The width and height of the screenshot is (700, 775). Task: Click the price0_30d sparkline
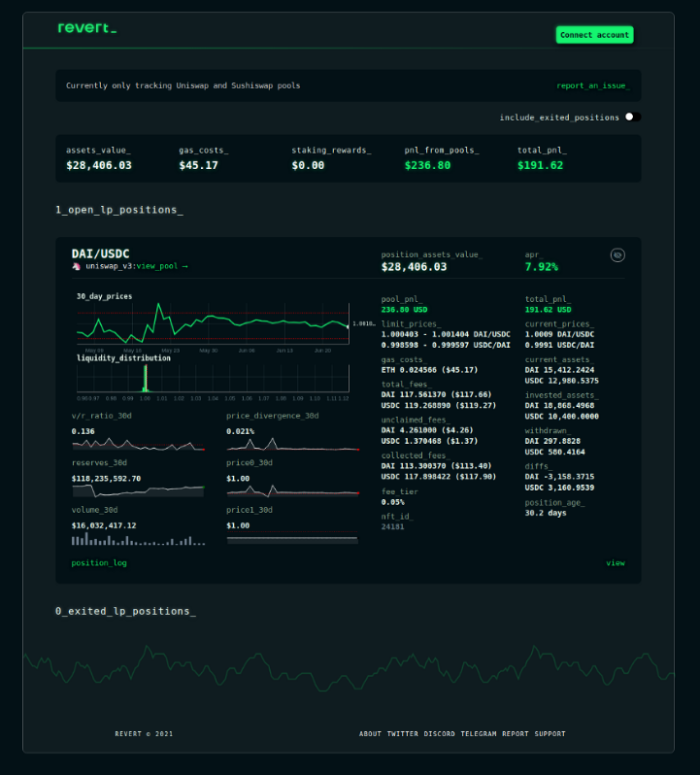click(293, 490)
